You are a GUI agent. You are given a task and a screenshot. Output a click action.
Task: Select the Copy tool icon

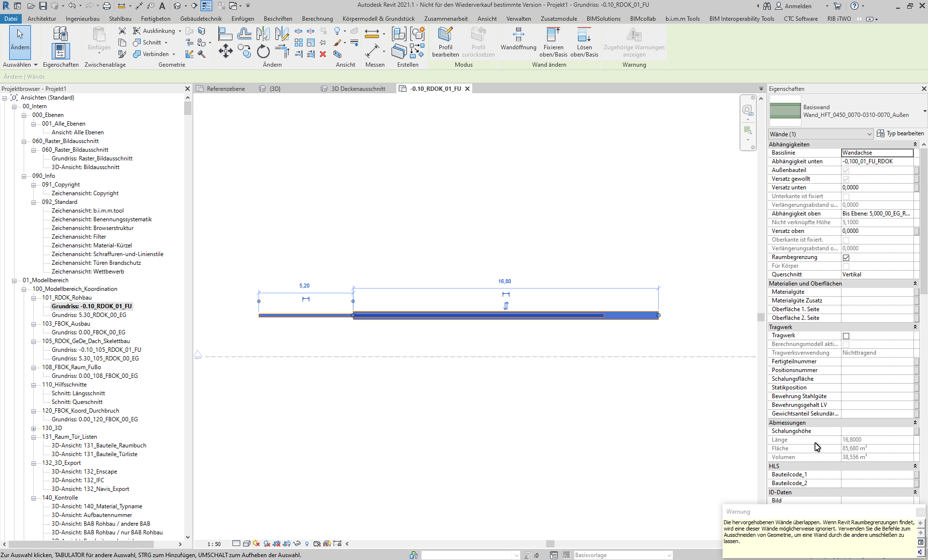tap(245, 51)
